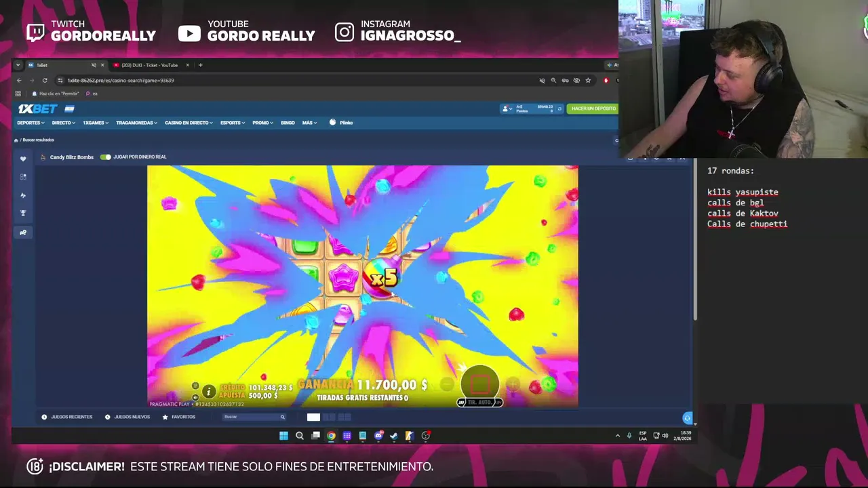This screenshot has height=488, width=868.
Task: Expand the Promo dropdown menu
Action: pos(262,123)
